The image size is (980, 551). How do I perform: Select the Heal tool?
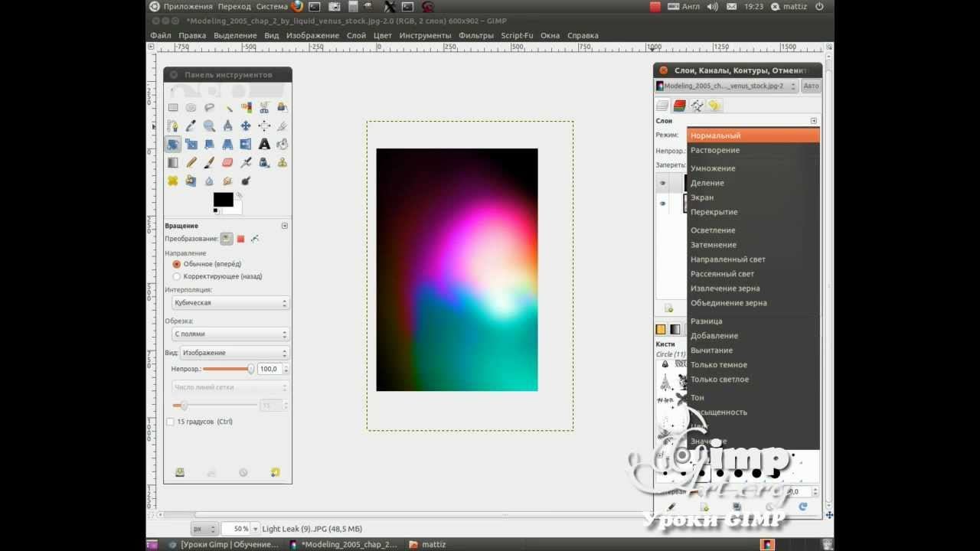[173, 181]
